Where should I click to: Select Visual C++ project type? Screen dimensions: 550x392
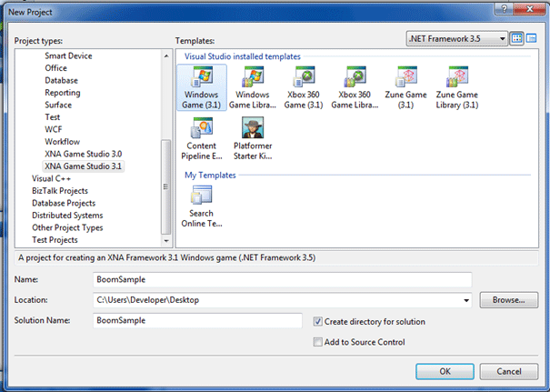coord(51,178)
